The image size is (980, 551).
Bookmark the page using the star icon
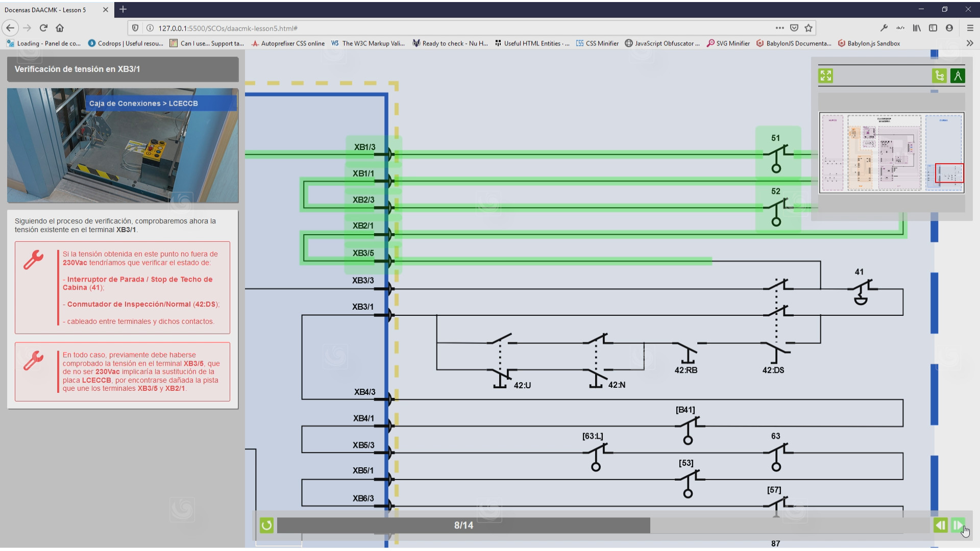[808, 28]
